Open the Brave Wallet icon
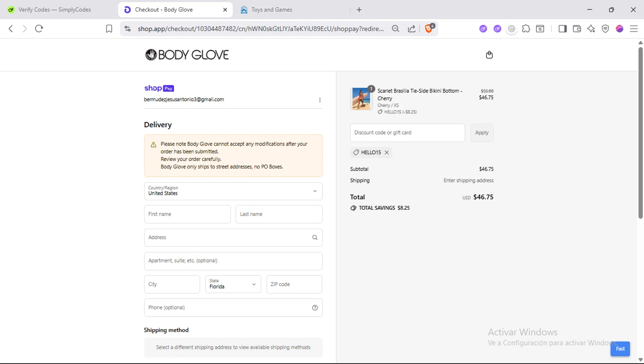 coord(577,29)
